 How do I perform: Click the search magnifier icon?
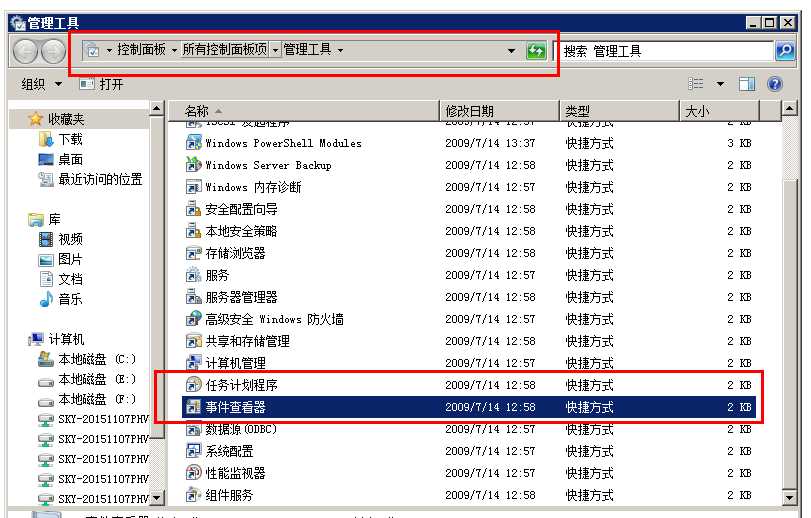pyautogui.click(x=785, y=51)
